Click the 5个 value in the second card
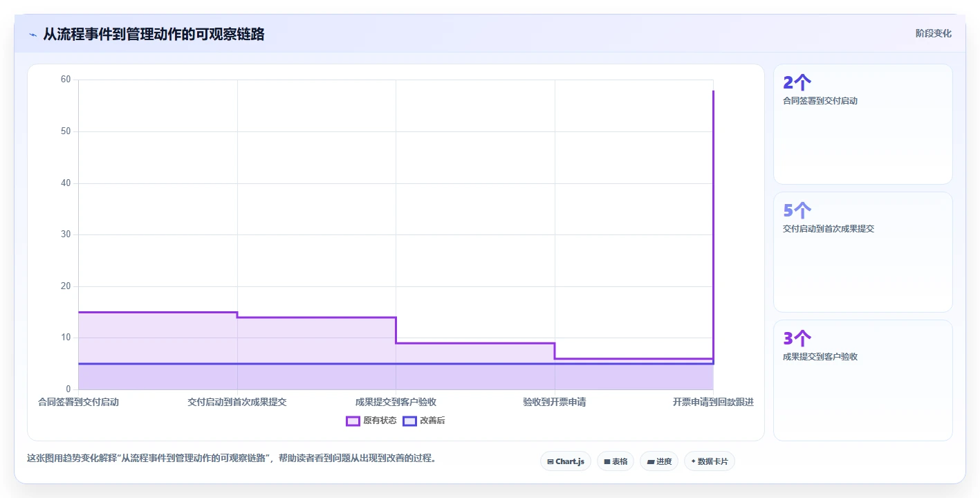Screen dimensions: 980x498 (x=797, y=211)
